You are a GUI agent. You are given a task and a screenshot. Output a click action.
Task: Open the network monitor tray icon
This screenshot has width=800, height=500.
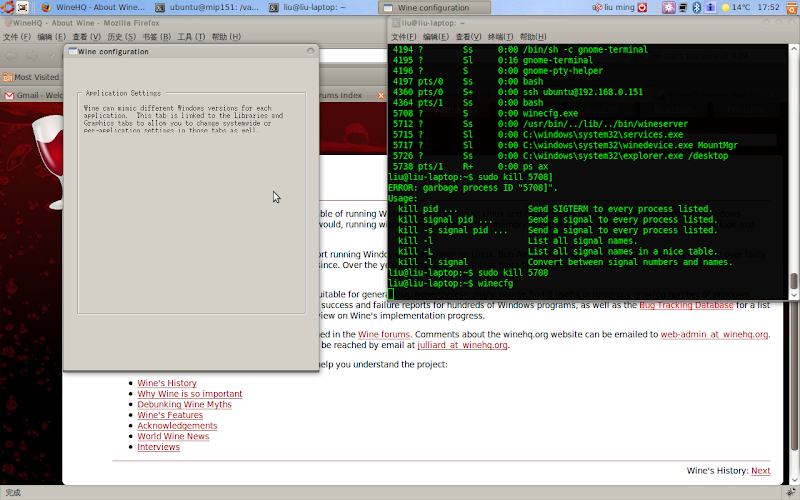[x=683, y=7]
